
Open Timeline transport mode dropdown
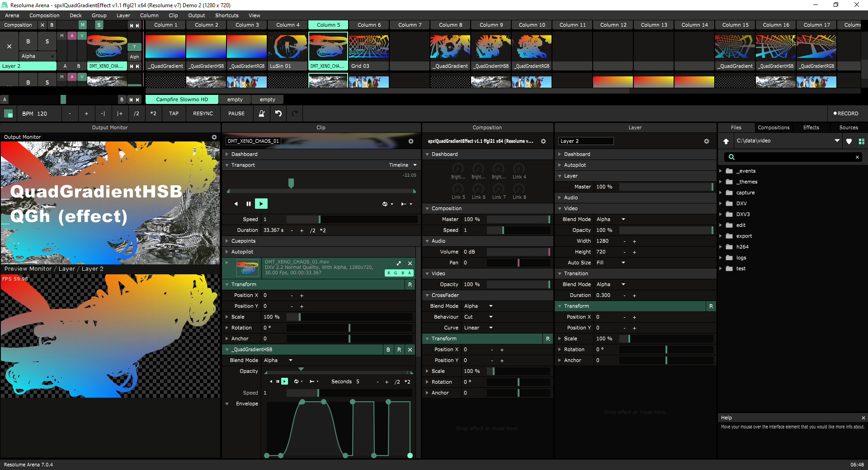coord(402,165)
